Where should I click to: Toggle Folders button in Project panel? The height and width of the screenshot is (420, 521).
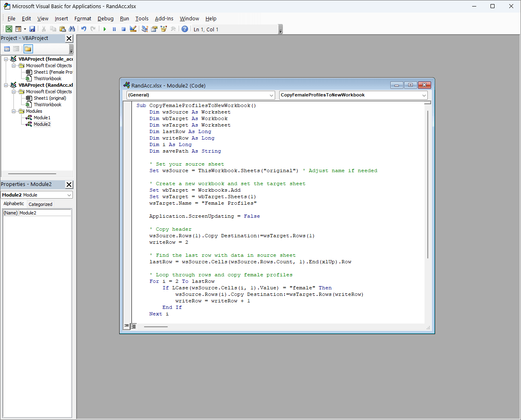28,49
